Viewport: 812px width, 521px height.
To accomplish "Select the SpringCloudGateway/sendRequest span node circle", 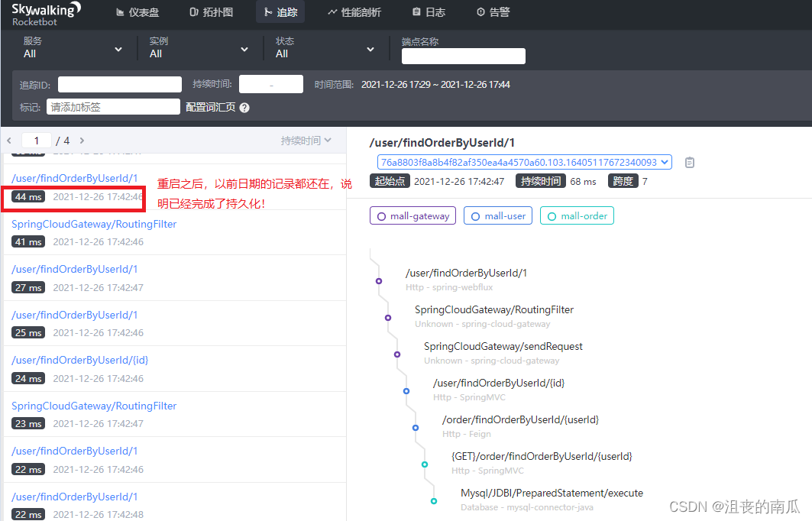I will [397, 354].
